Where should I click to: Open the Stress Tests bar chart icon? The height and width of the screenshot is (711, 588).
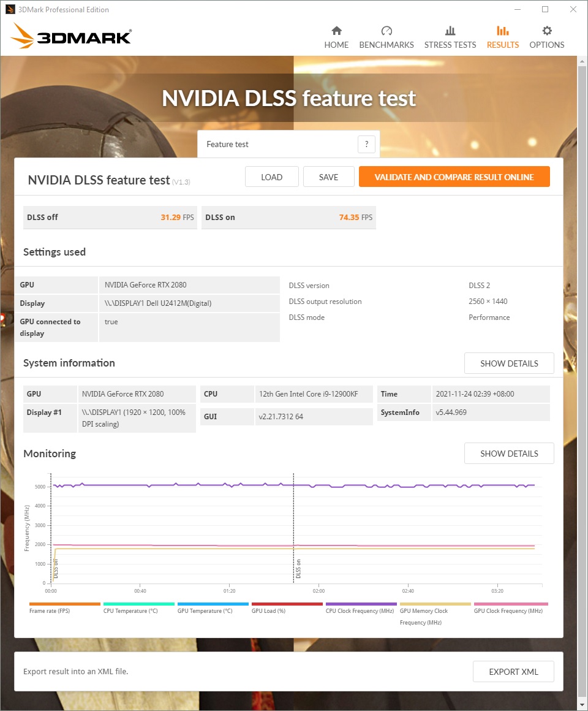pyautogui.click(x=450, y=31)
